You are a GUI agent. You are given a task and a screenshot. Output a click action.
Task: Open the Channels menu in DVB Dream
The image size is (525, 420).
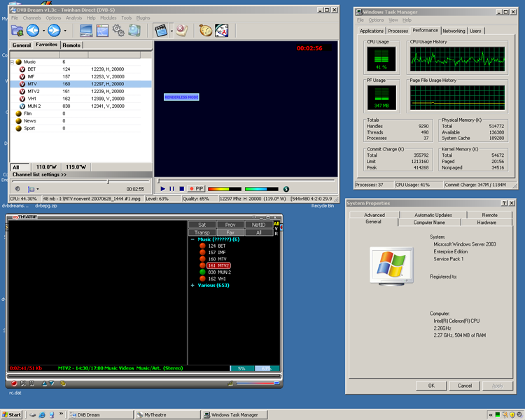(31, 17)
